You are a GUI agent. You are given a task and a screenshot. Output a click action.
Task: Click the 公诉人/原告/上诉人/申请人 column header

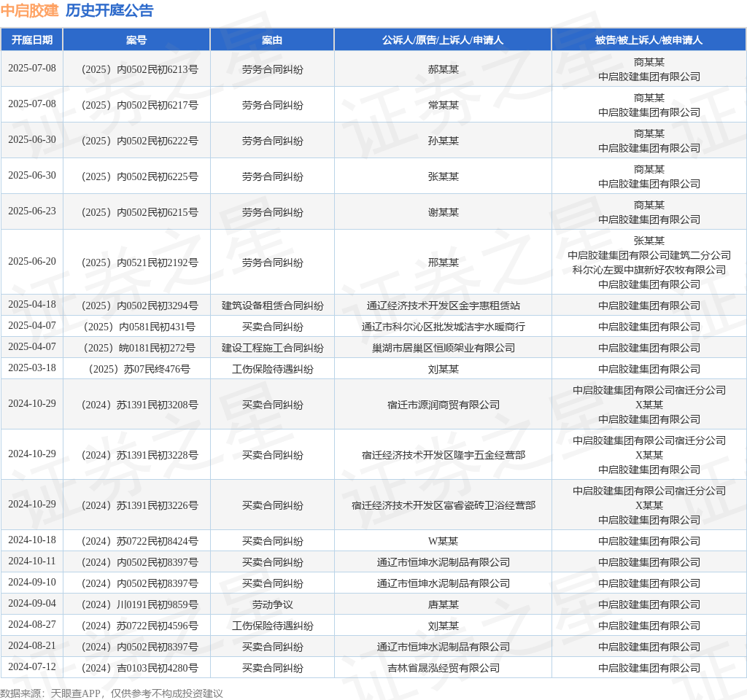443,40
